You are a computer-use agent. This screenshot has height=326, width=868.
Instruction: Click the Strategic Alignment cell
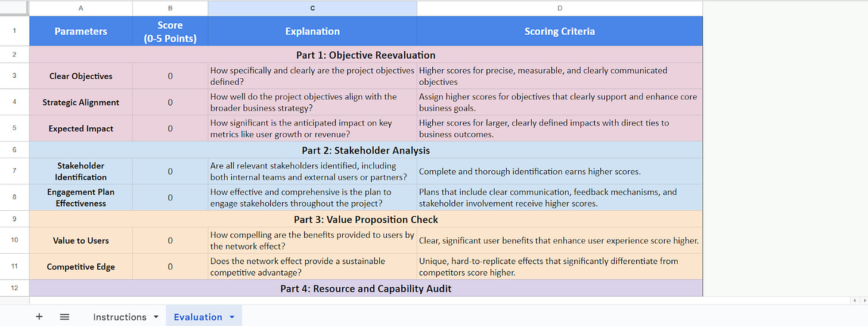[x=81, y=102]
